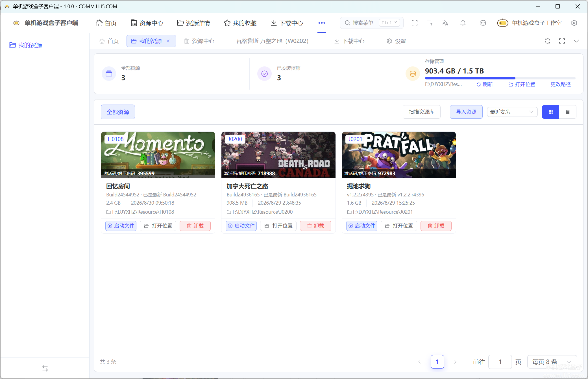This screenshot has height=379, width=588.
Task: Click the storage database icon in the header
Action: point(483,23)
